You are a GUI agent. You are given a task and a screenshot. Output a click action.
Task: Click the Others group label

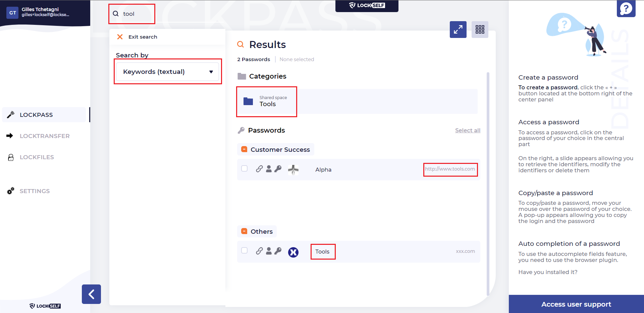pos(262,231)
